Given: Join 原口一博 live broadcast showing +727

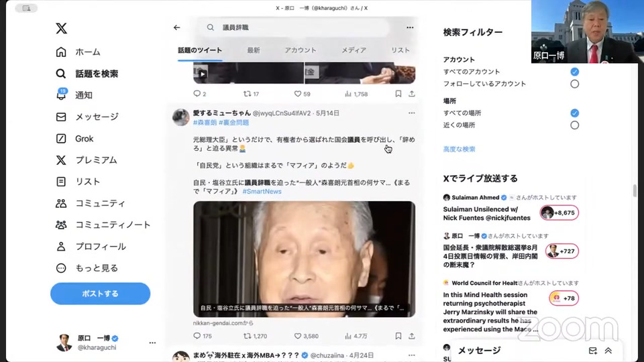Looking at the screenshot, I should 562,251.
